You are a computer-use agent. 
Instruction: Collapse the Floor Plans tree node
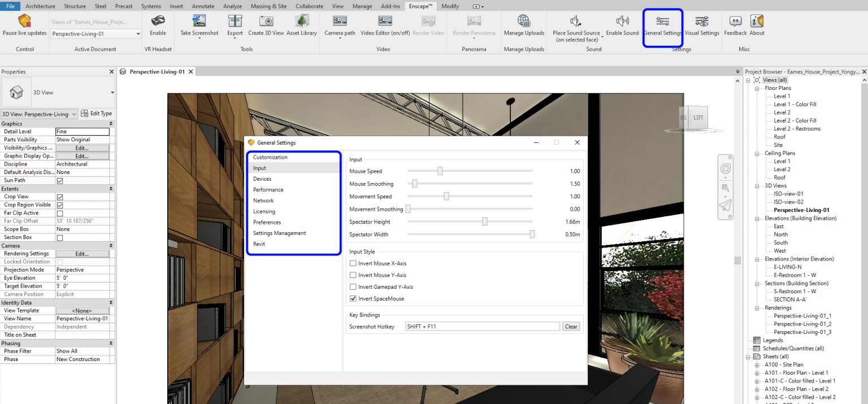point(757,88)
